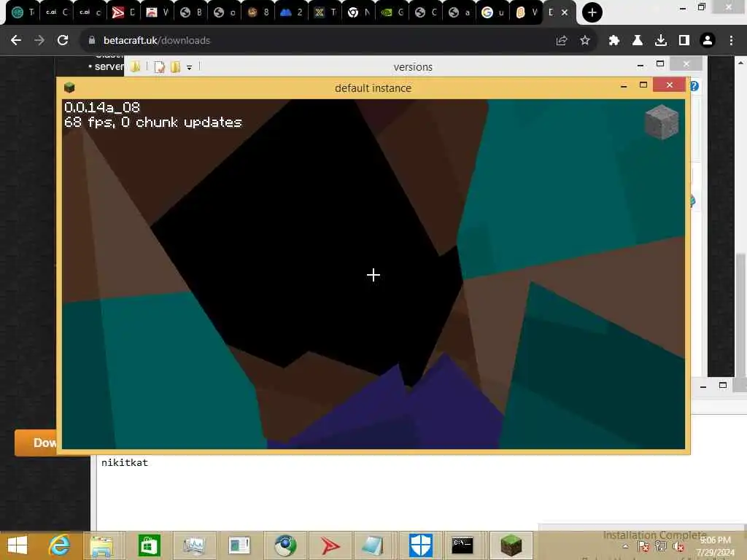Click the new folder icon in versions toolbar
Viewport: 747px width, 560px height.
(175, 66)
